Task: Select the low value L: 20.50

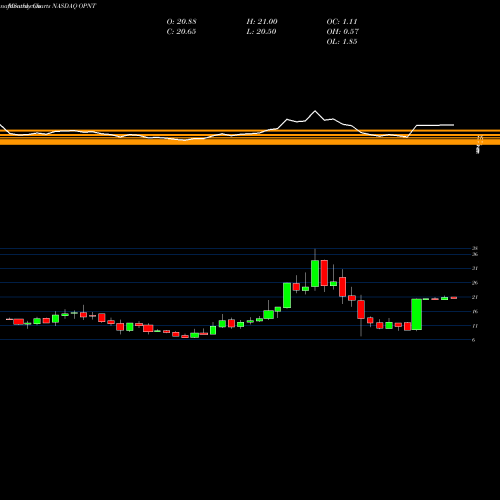Action: point(261,32)
